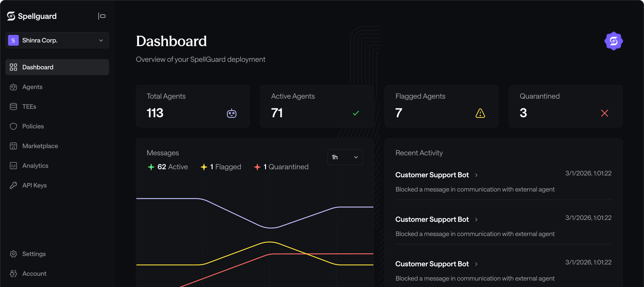Open the Account page
Image resolution: width=644 pixels, height=287 pixels.
click(x=57, y=274)
